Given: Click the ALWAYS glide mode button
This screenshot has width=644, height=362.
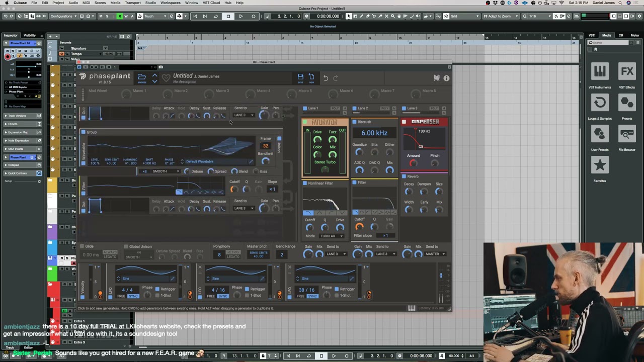Looking at the screenshot, I should pos(110,252).
